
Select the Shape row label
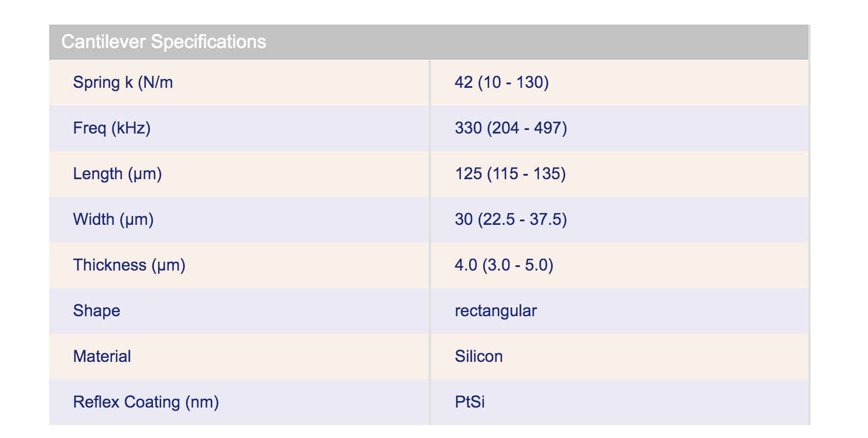(97, 311)
